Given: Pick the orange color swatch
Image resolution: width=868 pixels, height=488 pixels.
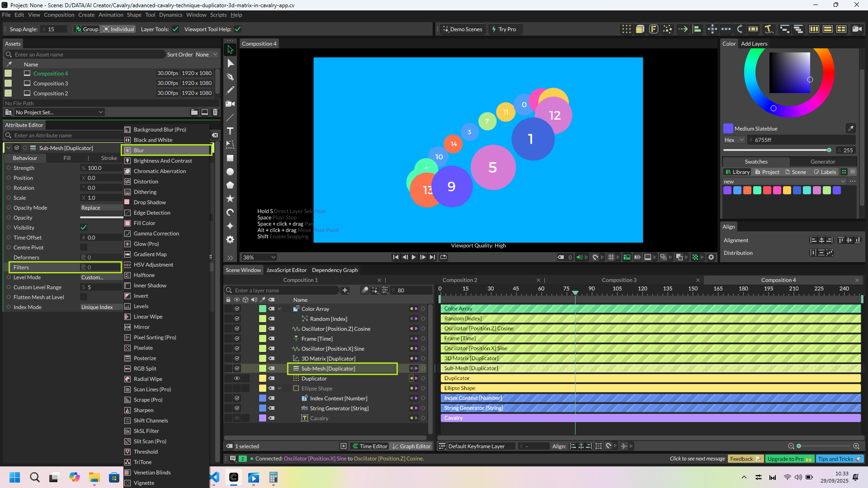Looking at the screenshot, I should pyautogui.click(x=747, y=190).
